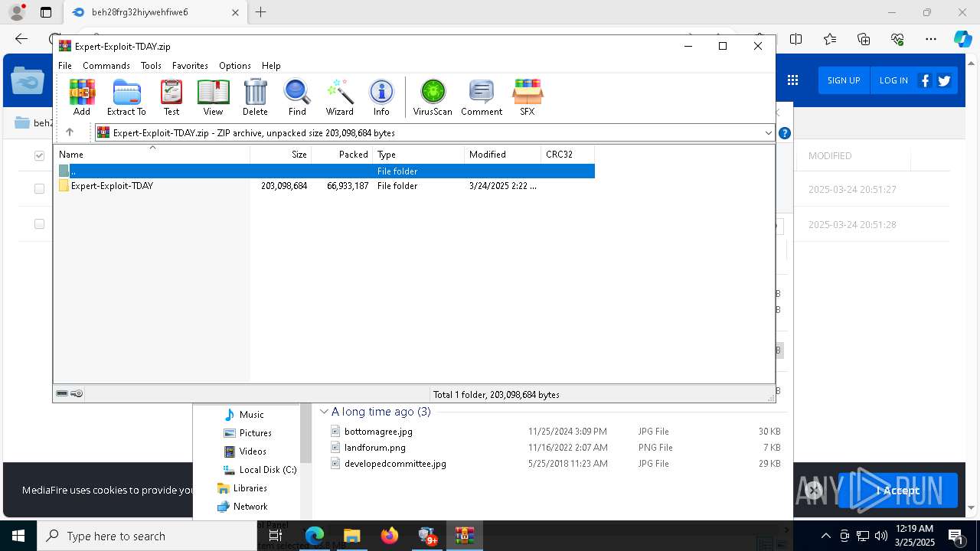Open a new browser tab
The height and width of the screenshot is (551, 980).
(x=261, y=12)
